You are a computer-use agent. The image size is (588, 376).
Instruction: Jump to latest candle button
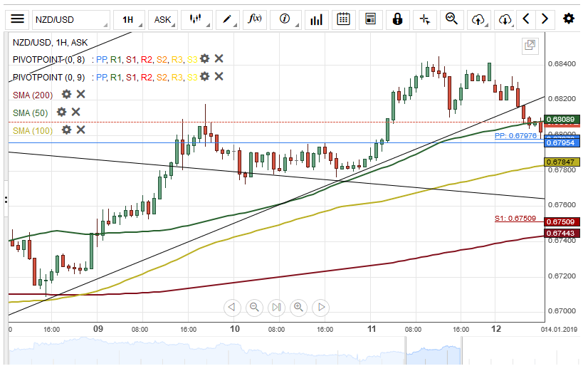coord(276,308)
